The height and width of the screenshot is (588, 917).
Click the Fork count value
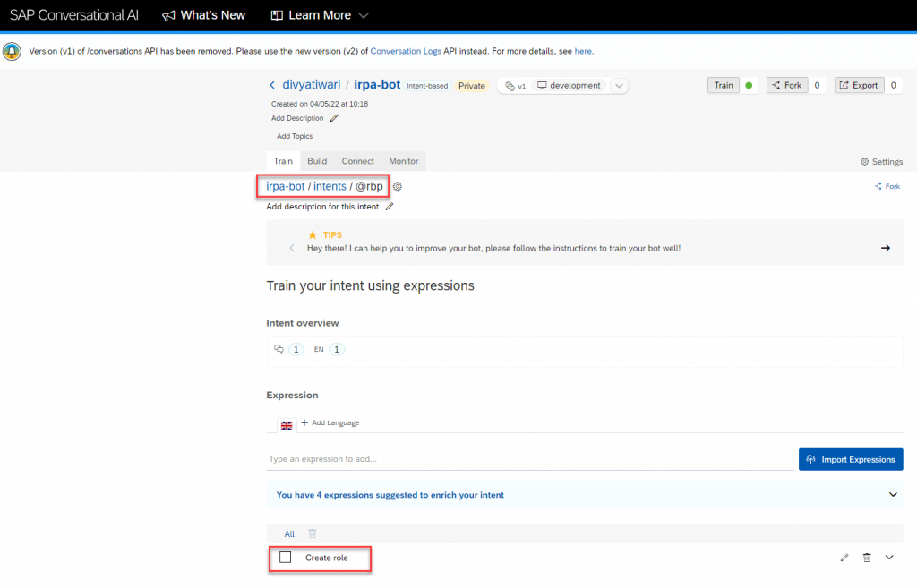click(817, 85)
